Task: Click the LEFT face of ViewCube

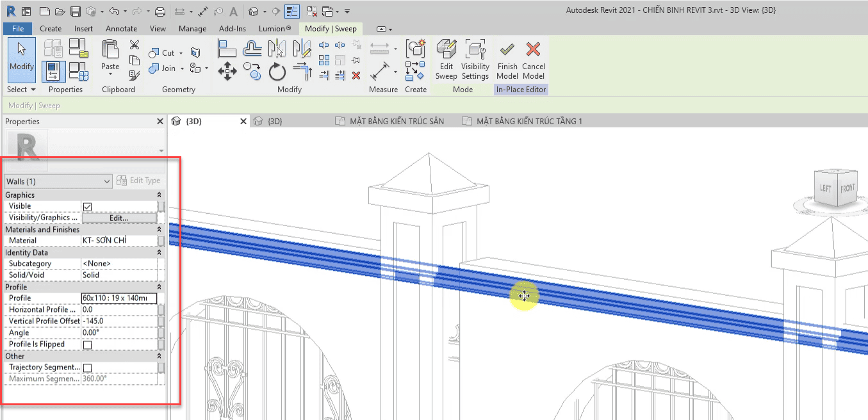Action: tap(826, 188)
